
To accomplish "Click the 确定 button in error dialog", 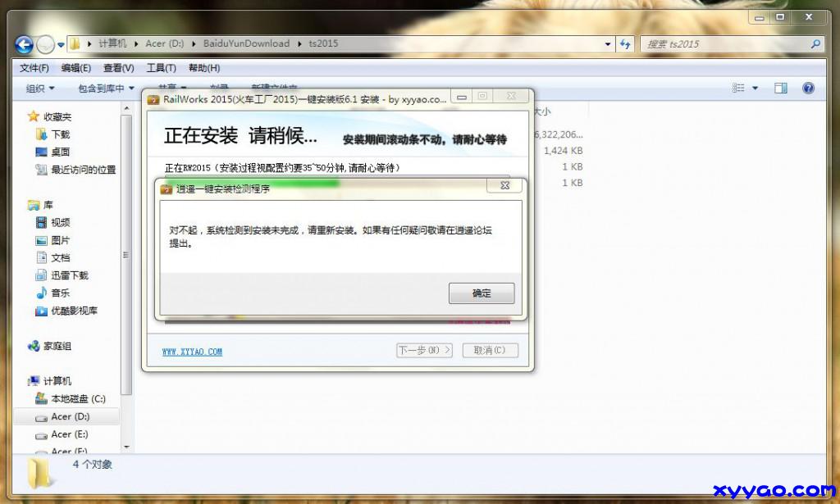I will coord(482,293).
